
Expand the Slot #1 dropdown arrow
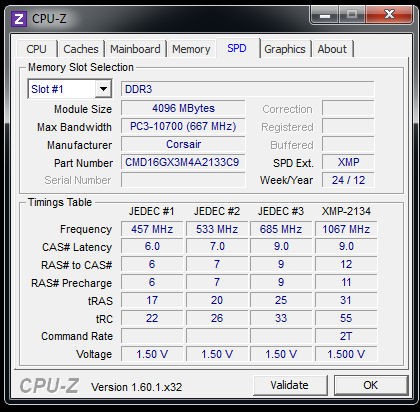coord(103,89)
